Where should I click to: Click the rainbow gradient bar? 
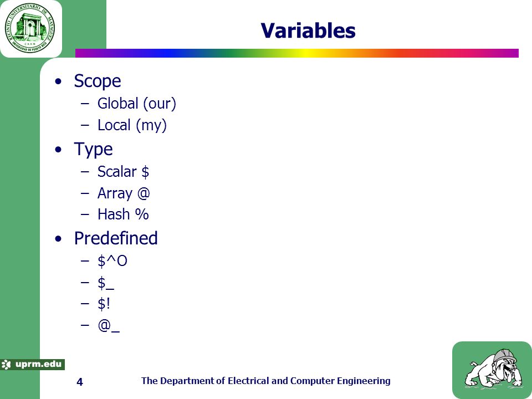pos(297,53)
